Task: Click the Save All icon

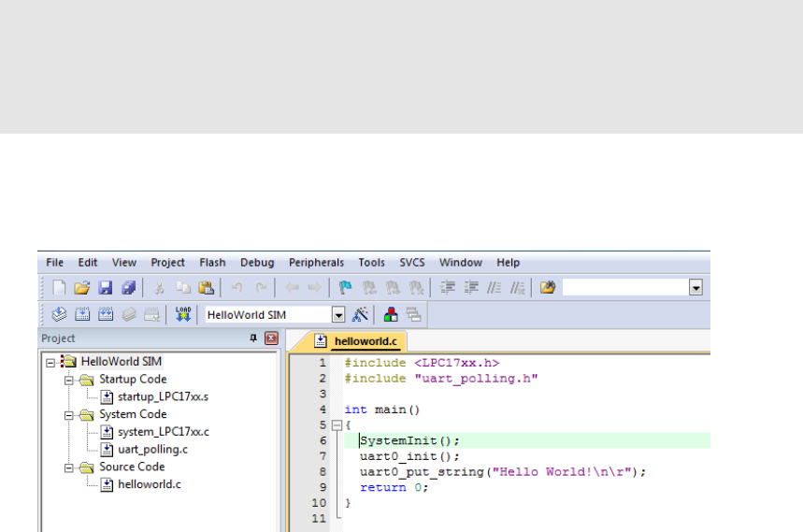Action: (128, 288)
